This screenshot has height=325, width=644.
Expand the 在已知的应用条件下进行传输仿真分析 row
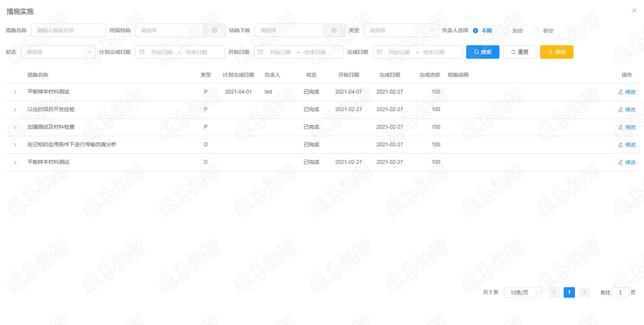click(x=15, y=145)
